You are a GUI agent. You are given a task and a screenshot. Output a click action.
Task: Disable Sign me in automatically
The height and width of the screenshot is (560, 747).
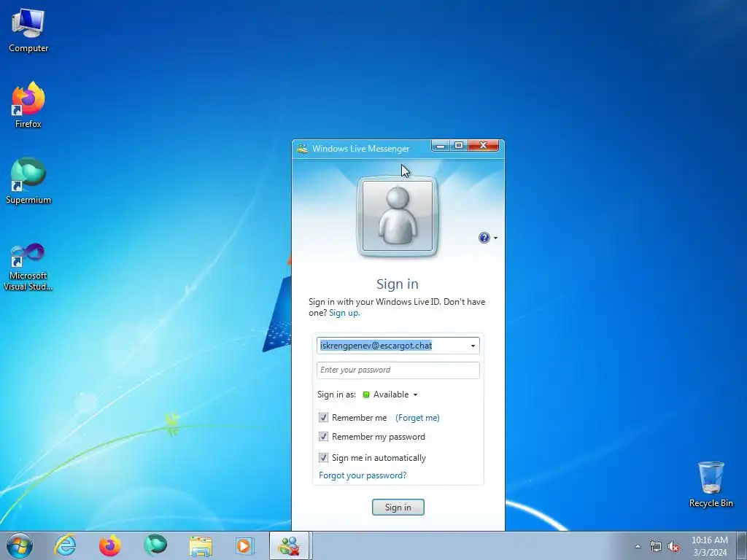click(x=323, y=458)
